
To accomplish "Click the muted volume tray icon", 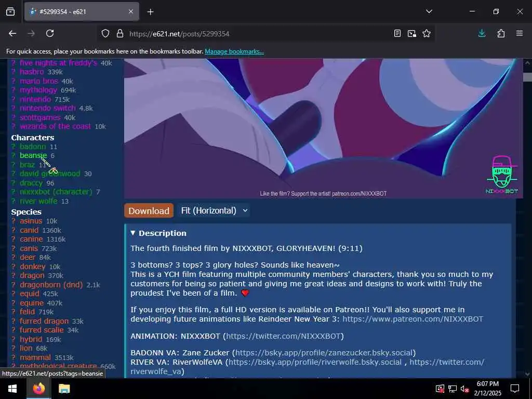I will (464, 389).
